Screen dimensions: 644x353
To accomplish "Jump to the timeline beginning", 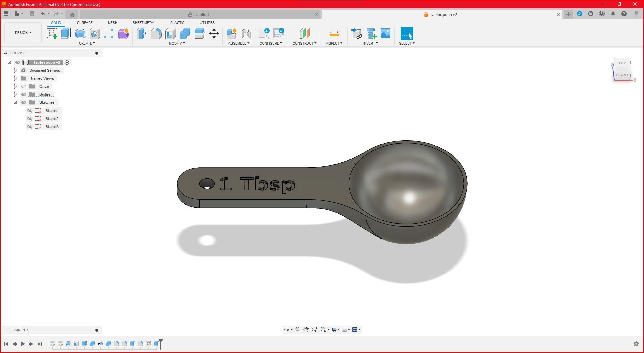I will pos(6,344).
